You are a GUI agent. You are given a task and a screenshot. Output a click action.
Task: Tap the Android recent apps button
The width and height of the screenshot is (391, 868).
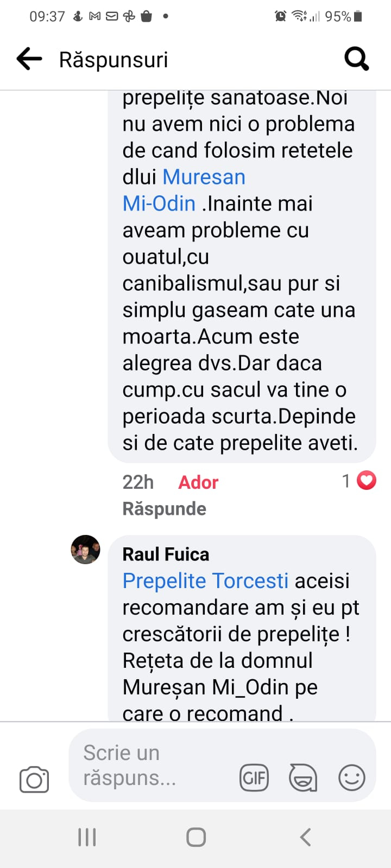click(87, 837)
